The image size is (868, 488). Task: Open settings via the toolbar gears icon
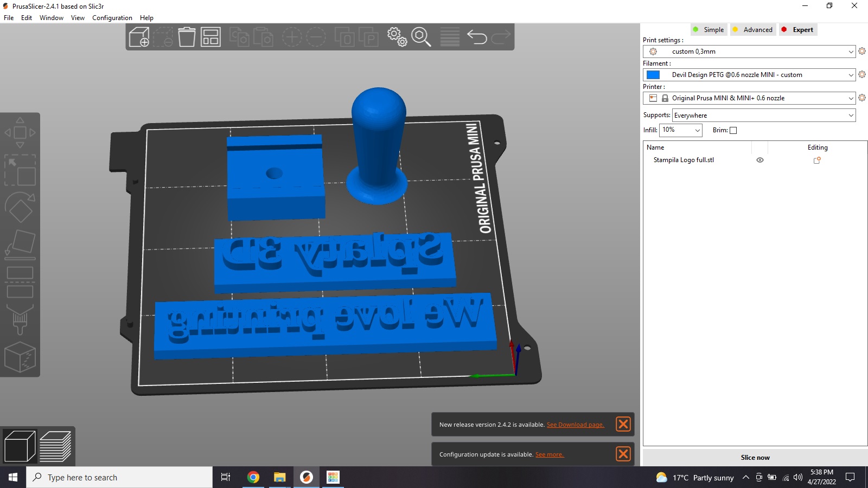397,37
